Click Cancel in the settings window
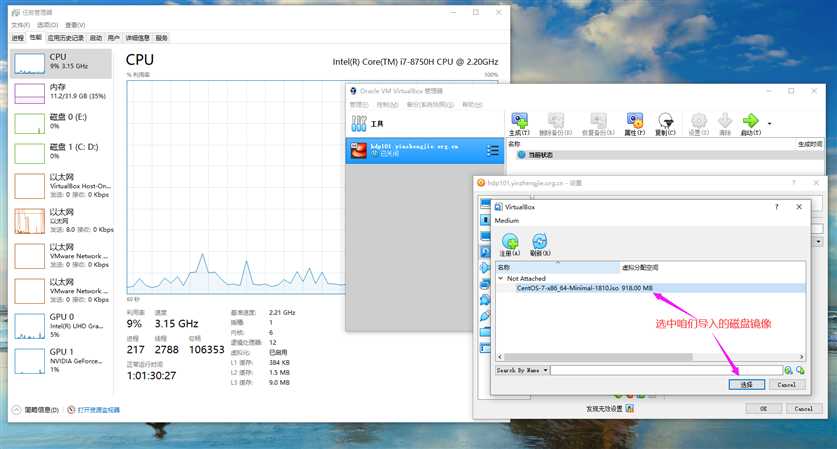 [803, 408]
